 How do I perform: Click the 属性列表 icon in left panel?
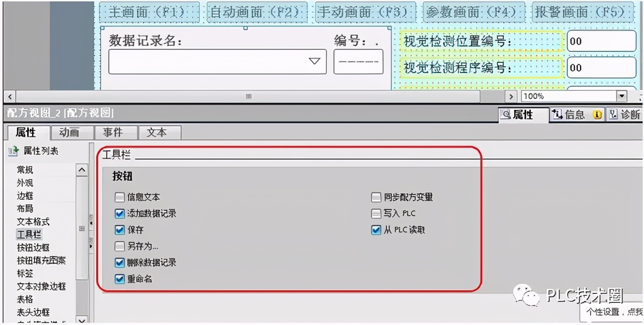[13, 151]
